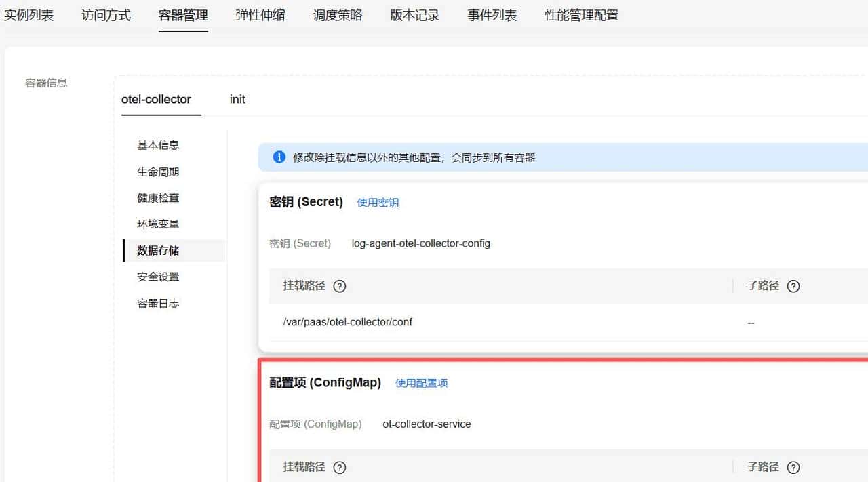Select 环境变量 sidebar item

(x=158, y=224)
